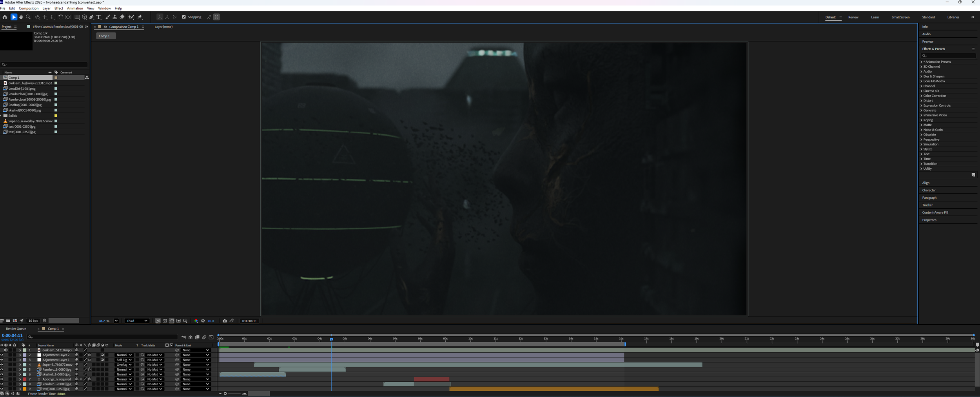
Task: Select the Hand tool
Action: [x=21, y=17]
